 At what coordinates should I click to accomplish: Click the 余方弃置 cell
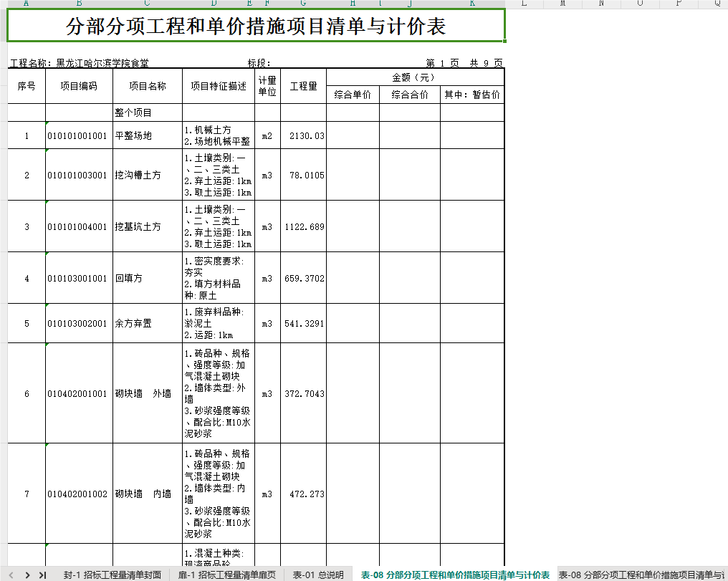coord(148,323)
